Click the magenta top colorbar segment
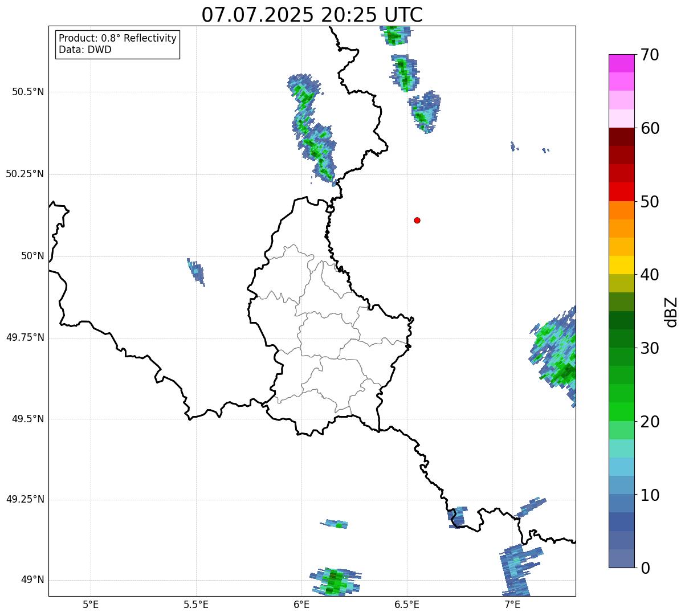The image size is (685, 616). click(x=622, y=63)
